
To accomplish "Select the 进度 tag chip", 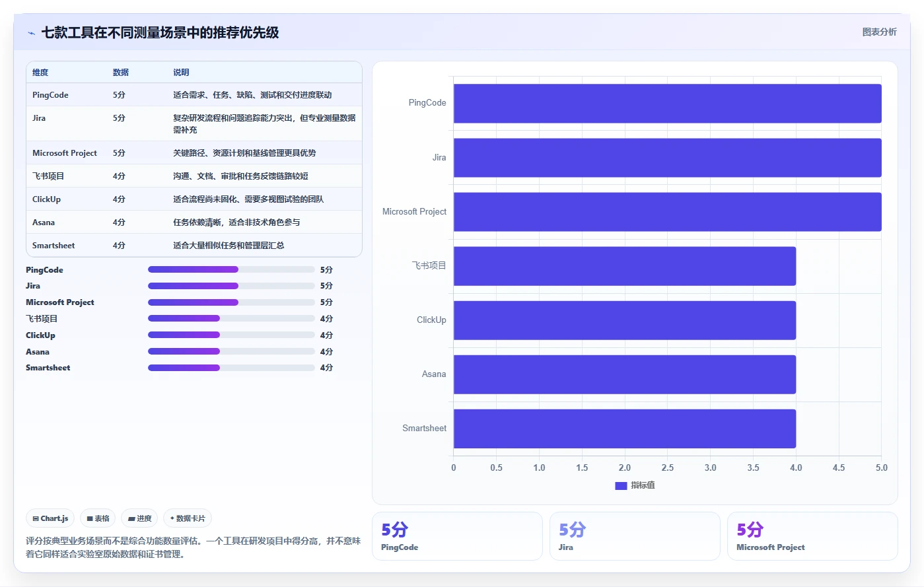I will pos(139,518).
